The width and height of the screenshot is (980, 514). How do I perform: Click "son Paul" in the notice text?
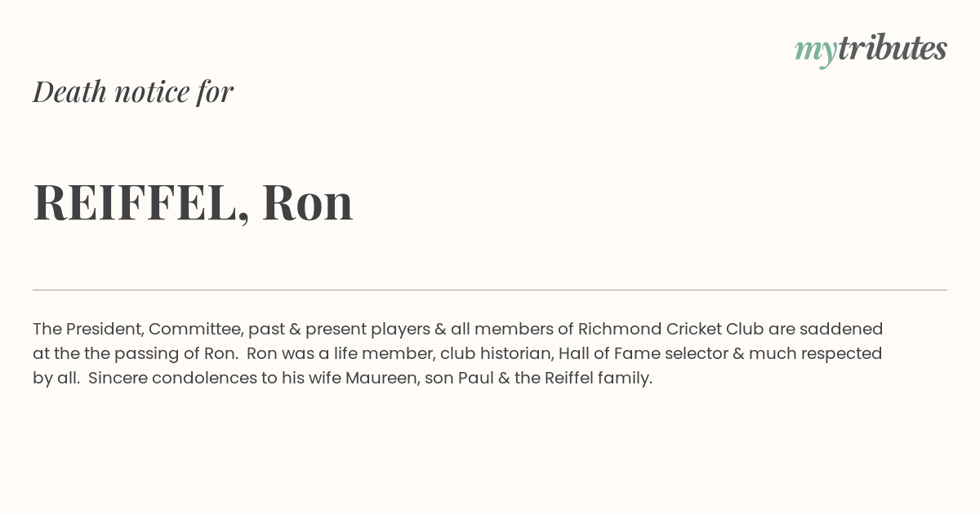click(455, 378)
